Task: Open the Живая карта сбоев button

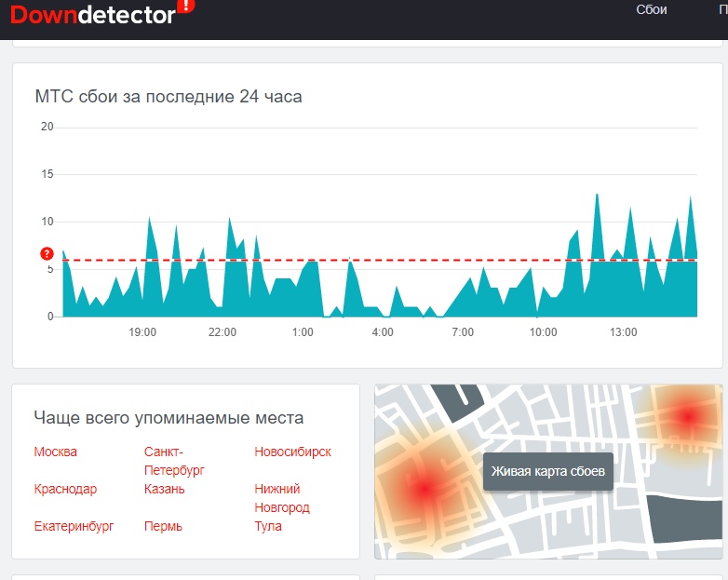Action: [547, 471]
